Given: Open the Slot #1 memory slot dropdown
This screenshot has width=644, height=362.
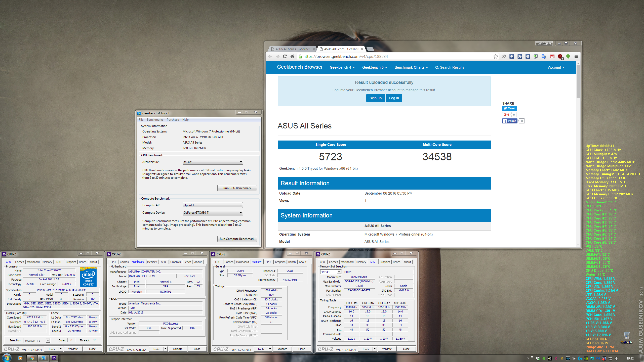Looking at the screenshot, I should click(x=331, y=272).
